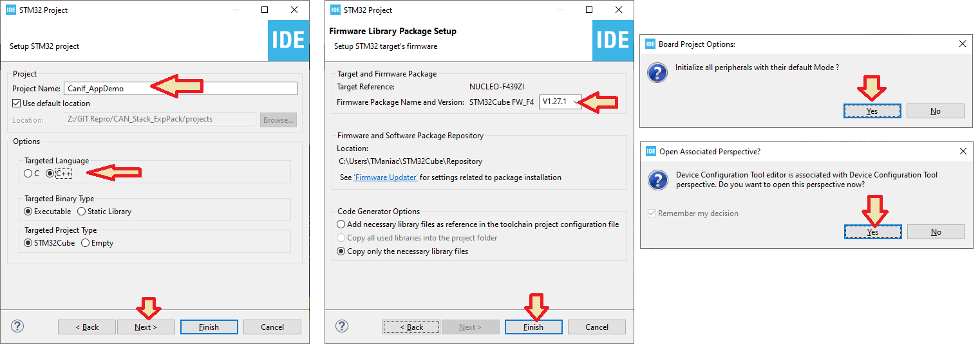
Task: Click Finish in Firmware Library Package Setup
Action: (533, 327)
